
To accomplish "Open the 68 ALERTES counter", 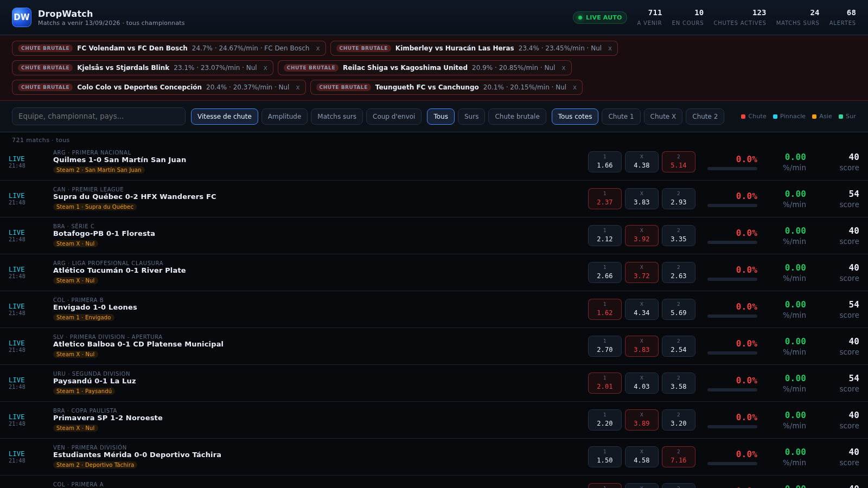I will coord(842,17).
